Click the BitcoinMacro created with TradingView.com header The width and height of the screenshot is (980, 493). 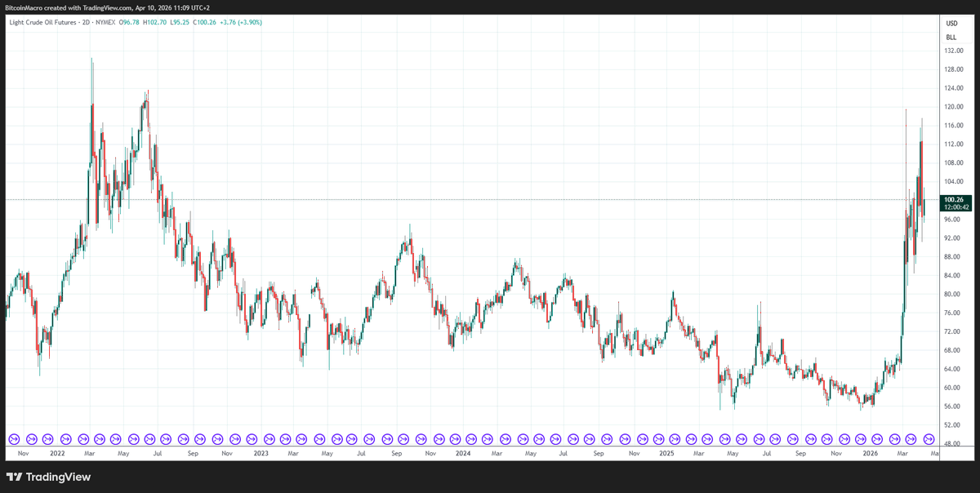(109, 7)
